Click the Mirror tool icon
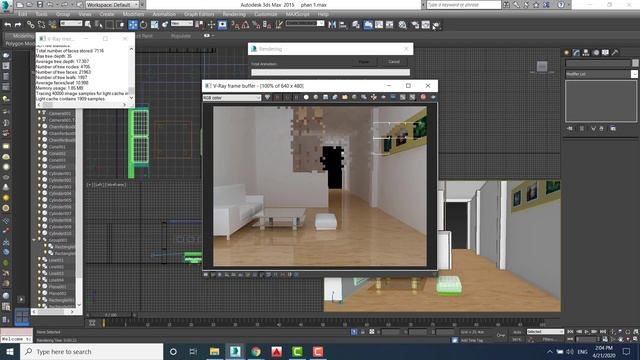 (332, 25)
